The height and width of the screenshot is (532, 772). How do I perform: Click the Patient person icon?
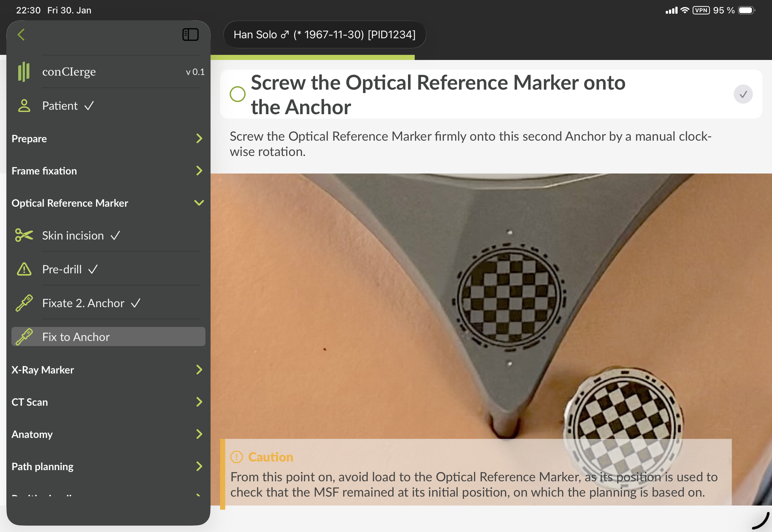(24, 106)
